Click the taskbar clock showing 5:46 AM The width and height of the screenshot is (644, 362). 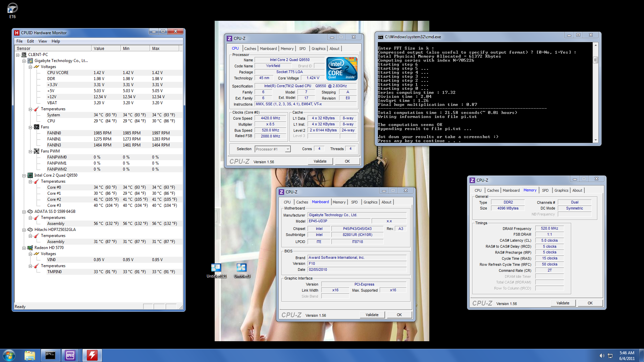coord(627,356)
